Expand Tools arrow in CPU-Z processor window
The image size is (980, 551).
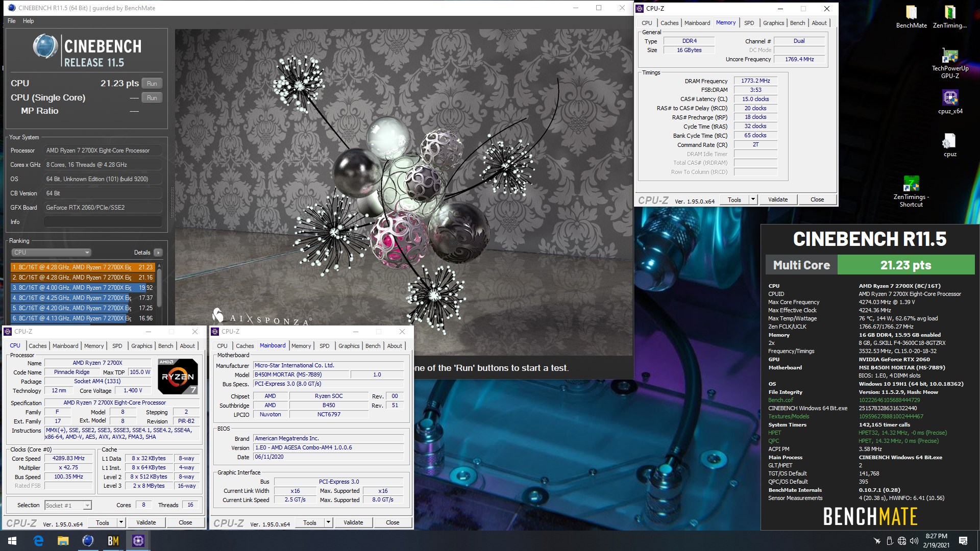click(x=121, y=522)
